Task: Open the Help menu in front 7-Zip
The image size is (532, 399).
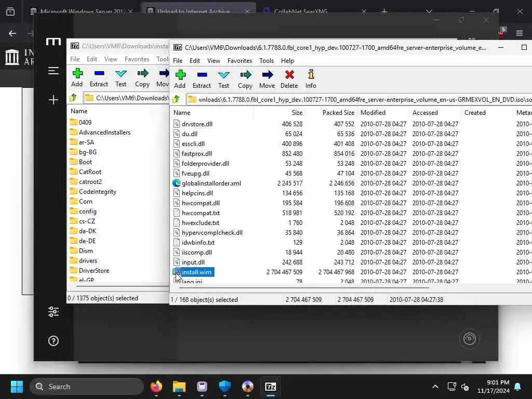Action: [x=287, y=61]
